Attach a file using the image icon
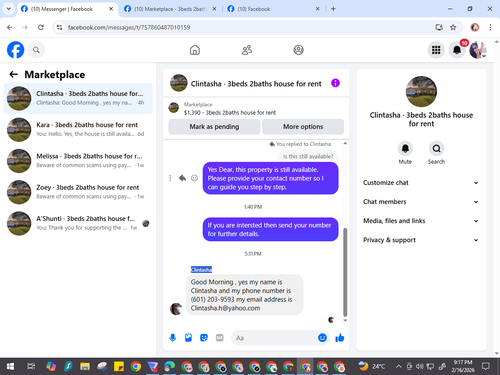The width and height of the screenshot is (500, 375). [x=188, y=338]
